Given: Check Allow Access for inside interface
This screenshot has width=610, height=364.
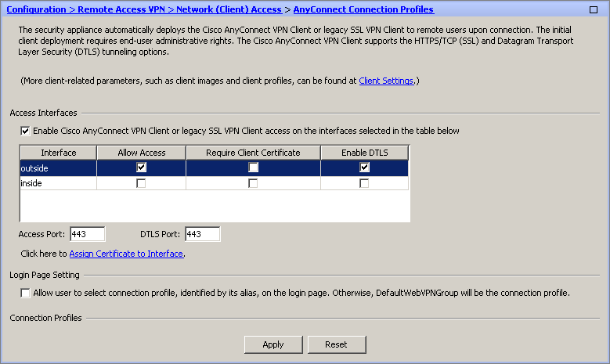Looking at the screenshot, I should [x=141, y=183].
